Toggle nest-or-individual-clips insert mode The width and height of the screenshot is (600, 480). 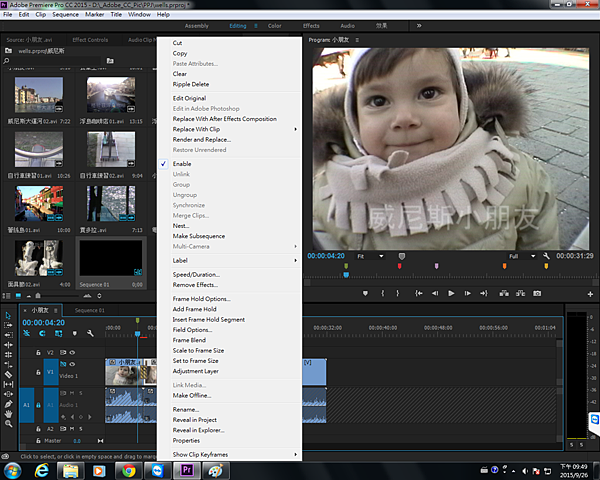pos(26,333)
